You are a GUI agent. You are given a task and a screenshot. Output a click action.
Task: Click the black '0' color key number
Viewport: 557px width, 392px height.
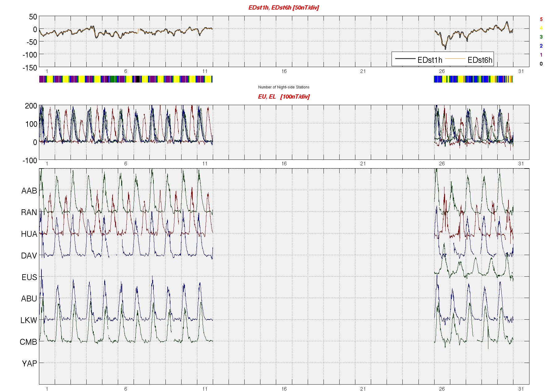click(x=541, y=64)
